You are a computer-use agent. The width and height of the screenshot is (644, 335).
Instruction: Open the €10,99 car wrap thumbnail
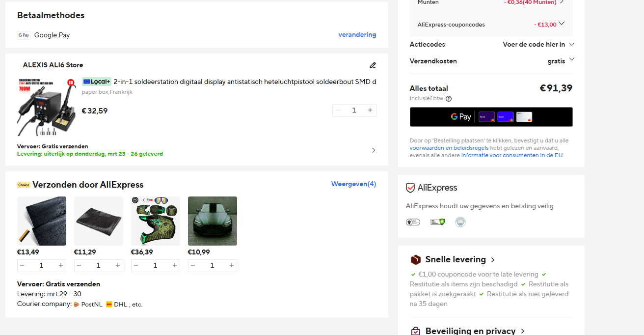pos(213,221)
